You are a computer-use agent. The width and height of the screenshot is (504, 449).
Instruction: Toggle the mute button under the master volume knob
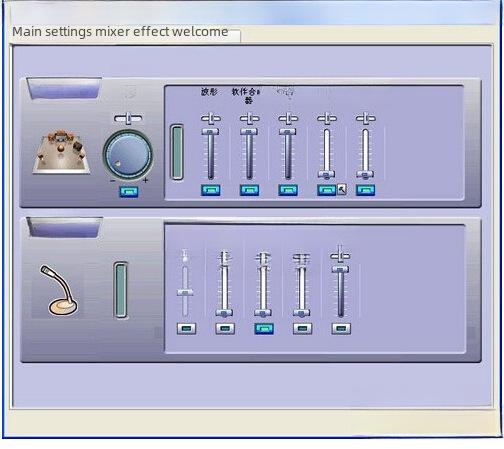129,192
